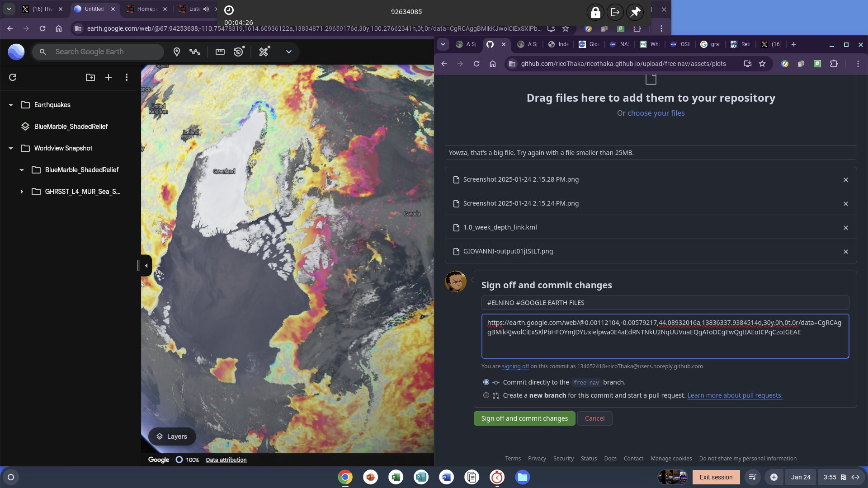Image resolution: width=868 pixels, height=488 pixels.
Task: Click the Google Earth logo icon
Action: tap(16, 52)
